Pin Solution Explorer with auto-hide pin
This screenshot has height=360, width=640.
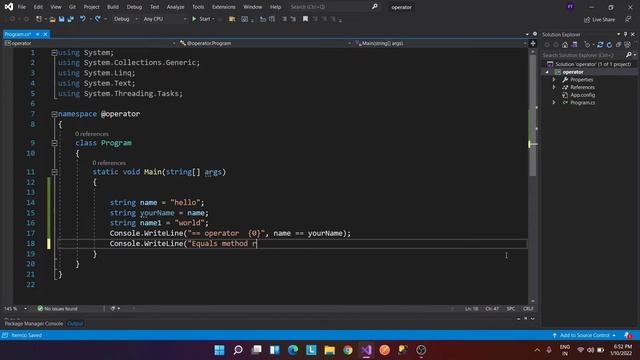coord(625,35)
